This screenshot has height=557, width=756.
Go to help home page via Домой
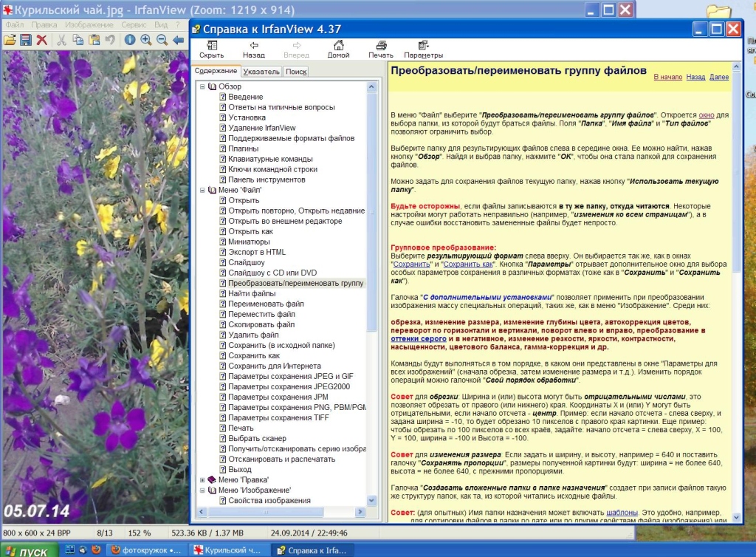338,49
